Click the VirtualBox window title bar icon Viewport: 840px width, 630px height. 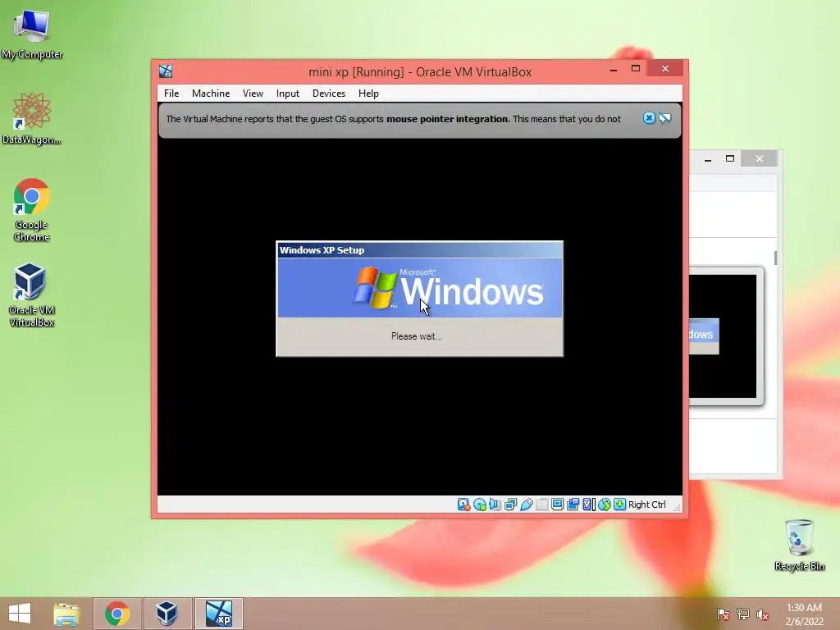click(166, 71)
